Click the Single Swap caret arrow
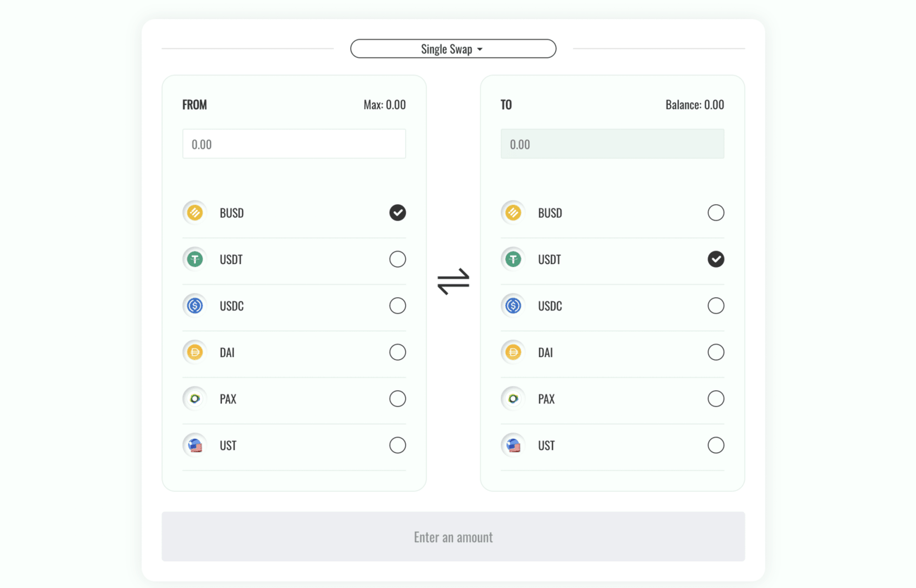The width and height of the screenshot is (916, 588). (480, 49)
